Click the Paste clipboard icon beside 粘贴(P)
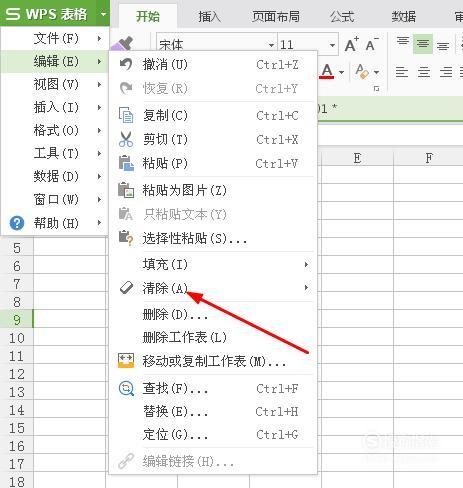The height and width of the screenshot is (488, 463). [126, 163]
